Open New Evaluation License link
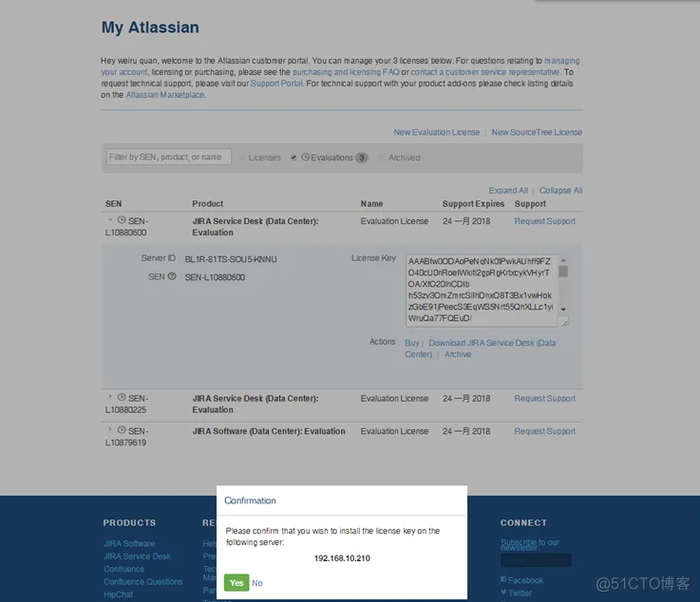 pos(436,132)
